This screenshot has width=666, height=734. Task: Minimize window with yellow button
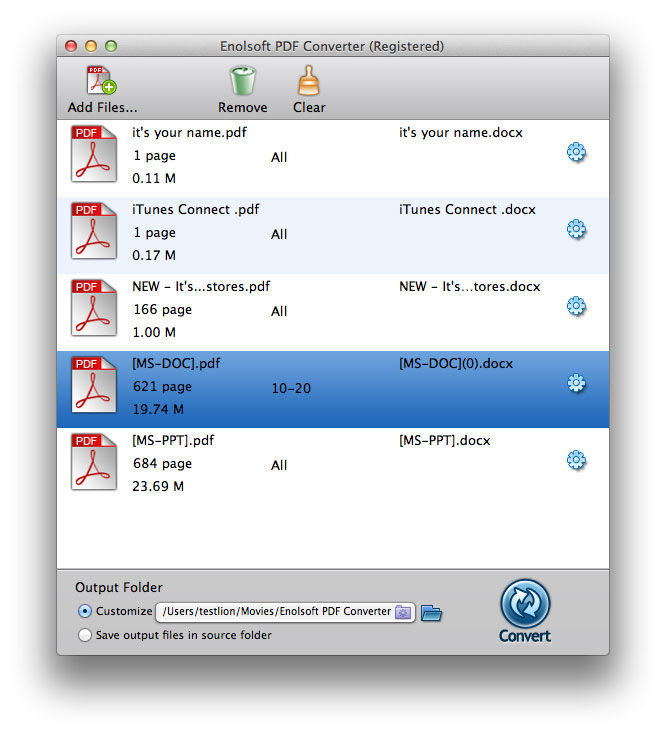pyautogui.click(x=91, y=46)
